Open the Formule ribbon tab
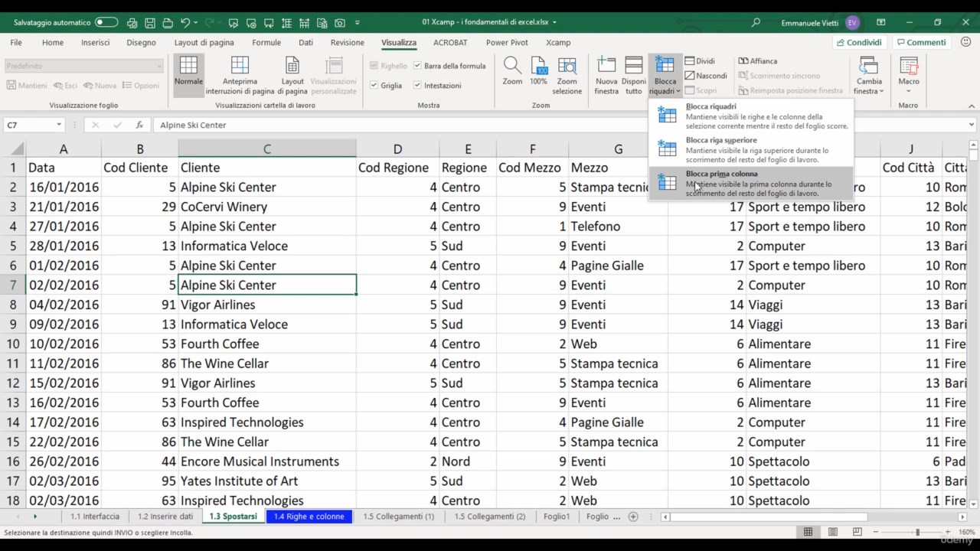Screen dimensions: 980x551 [266, 43]
